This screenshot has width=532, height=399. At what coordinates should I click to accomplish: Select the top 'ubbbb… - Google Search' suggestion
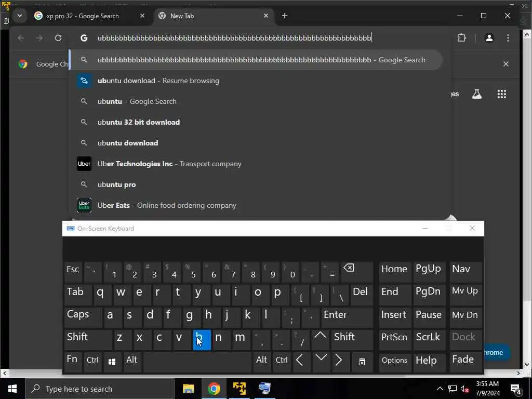tap(257, 60)
